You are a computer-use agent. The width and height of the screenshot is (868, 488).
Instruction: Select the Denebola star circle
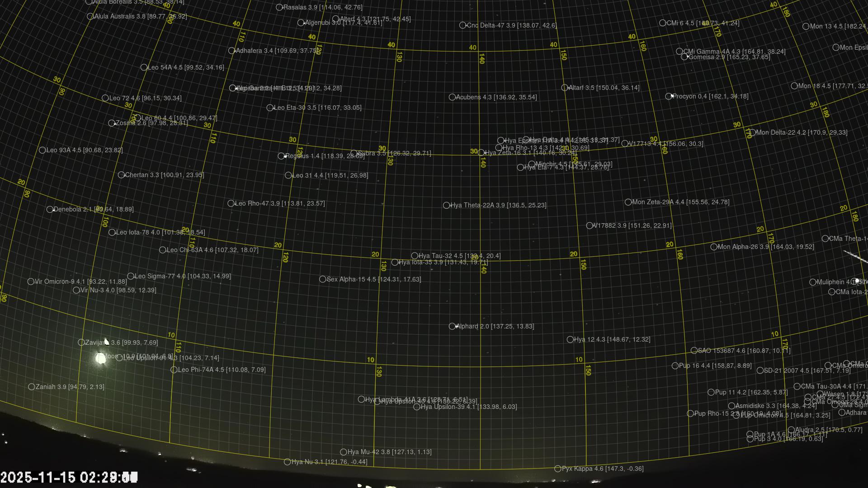click(50, 209)
